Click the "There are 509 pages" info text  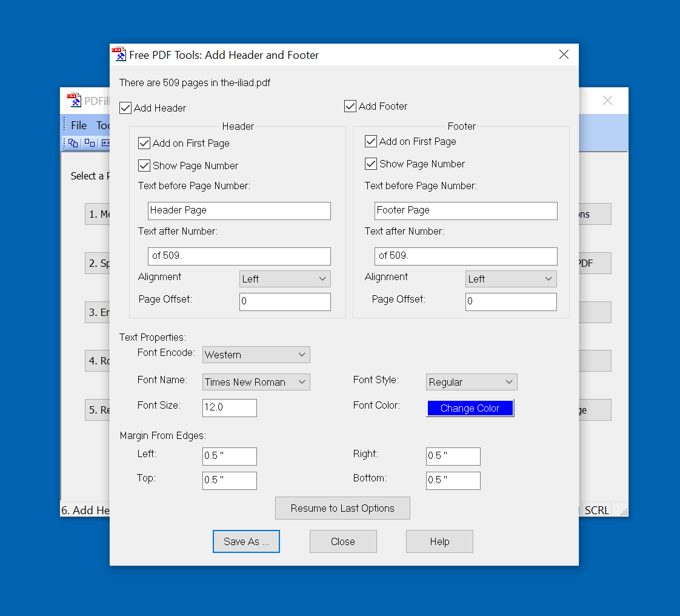[x=195, y=83]
